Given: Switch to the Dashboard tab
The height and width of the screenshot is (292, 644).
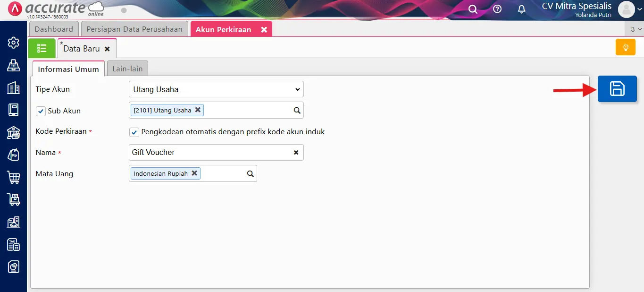Looking at the screenshot, I should point(54,29).
